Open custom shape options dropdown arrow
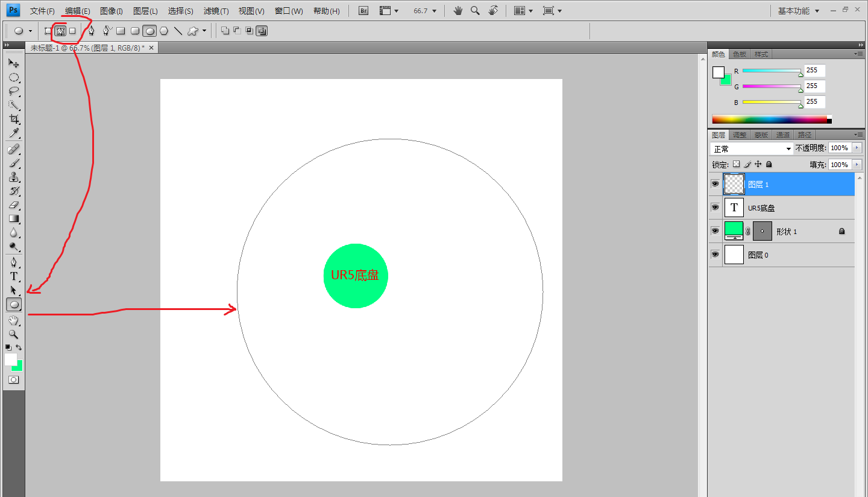 click(x=204, y=31)
